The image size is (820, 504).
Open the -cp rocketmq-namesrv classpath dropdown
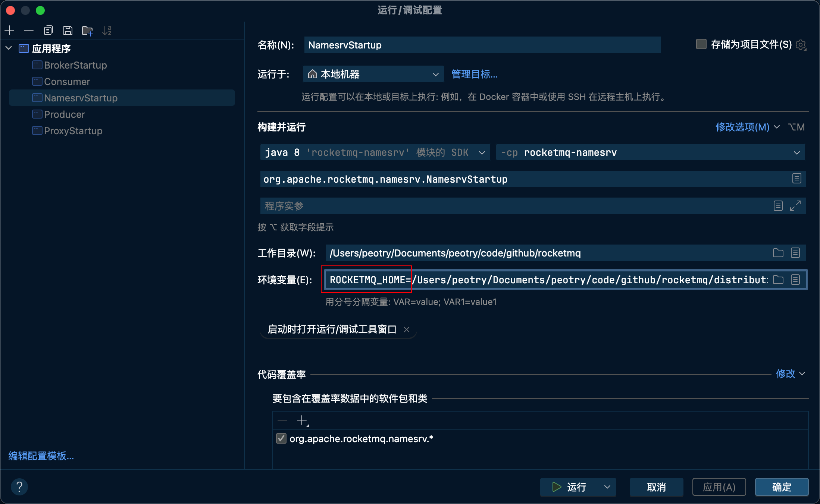(x=650, y=152)
